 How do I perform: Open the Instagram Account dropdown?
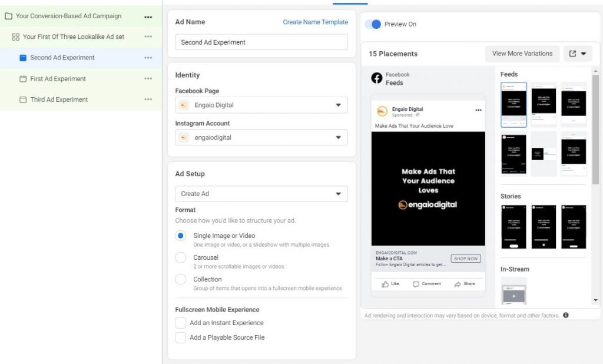coord(261,137)
